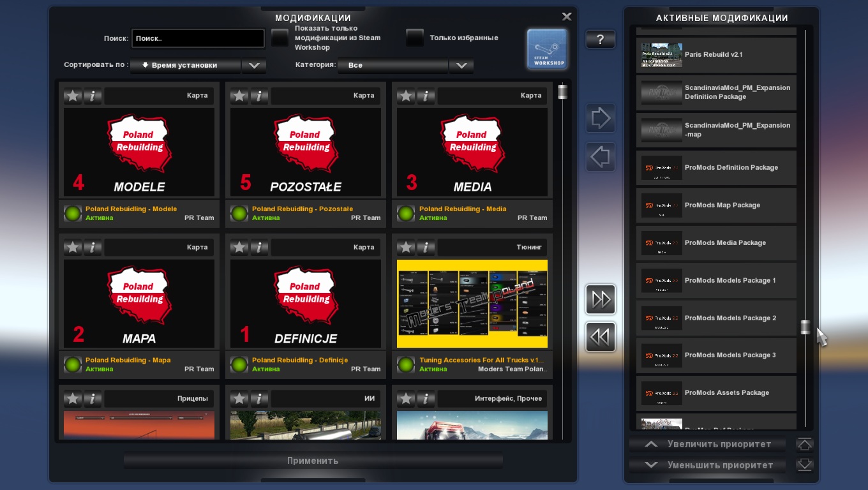Toggle active state of Poland Rebuilding Pozostale
The image size is (868, 490).
click(239, 214)
